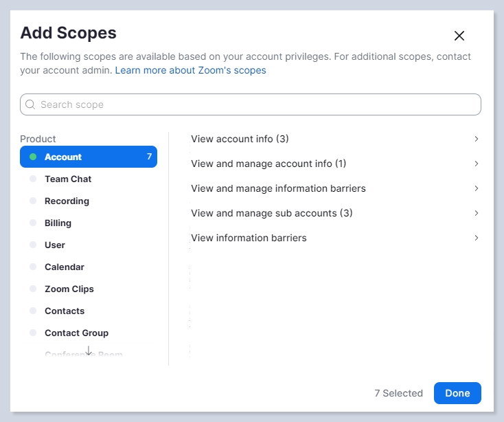Expand View and manage account info chevron
This screenshot has width=504, height=422.
click(x=477, y=164)
